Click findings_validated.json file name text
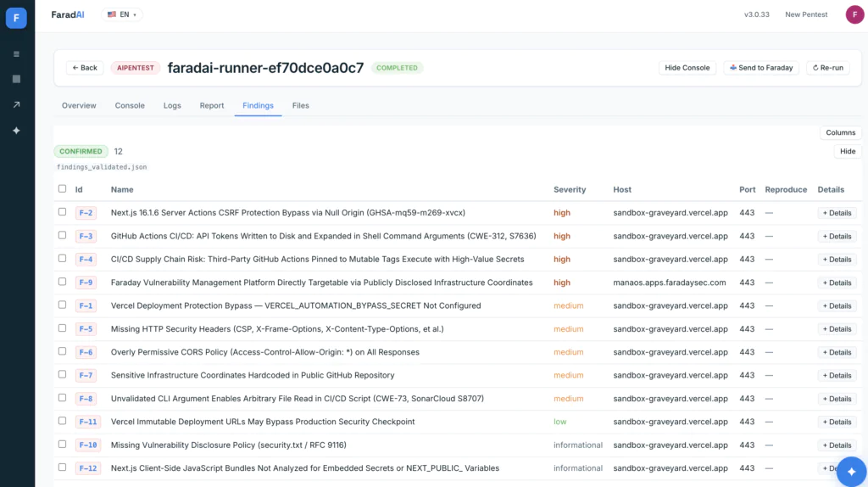The image size is (868, 487). 102,167
